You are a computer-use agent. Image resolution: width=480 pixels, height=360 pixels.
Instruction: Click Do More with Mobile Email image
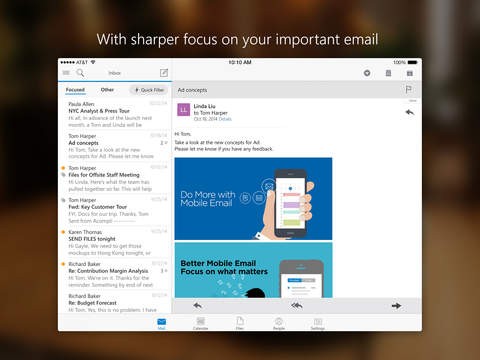pos(253,199)
